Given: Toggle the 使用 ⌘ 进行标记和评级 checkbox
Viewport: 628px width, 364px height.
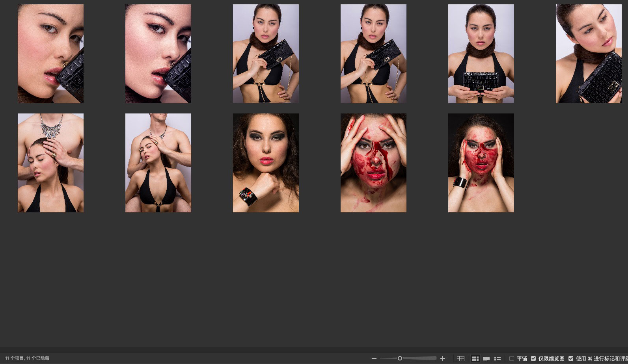Looking at the screenshot, I should [x=571, y=358].
